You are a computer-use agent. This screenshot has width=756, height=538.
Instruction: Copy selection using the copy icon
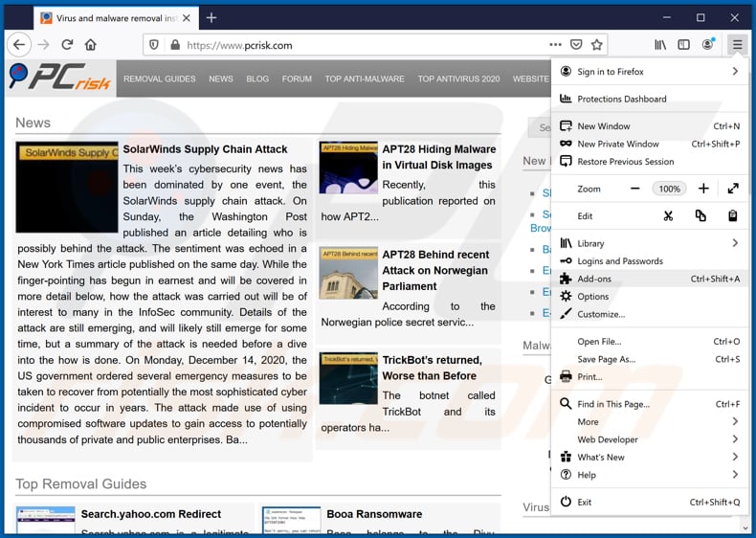pos(700,216)
